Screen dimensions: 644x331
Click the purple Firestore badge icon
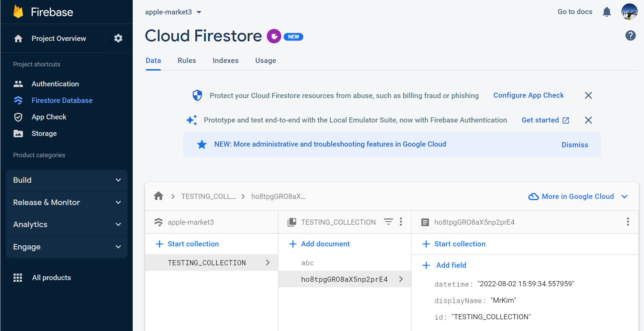pyautogui.click(x=274, y=36)
